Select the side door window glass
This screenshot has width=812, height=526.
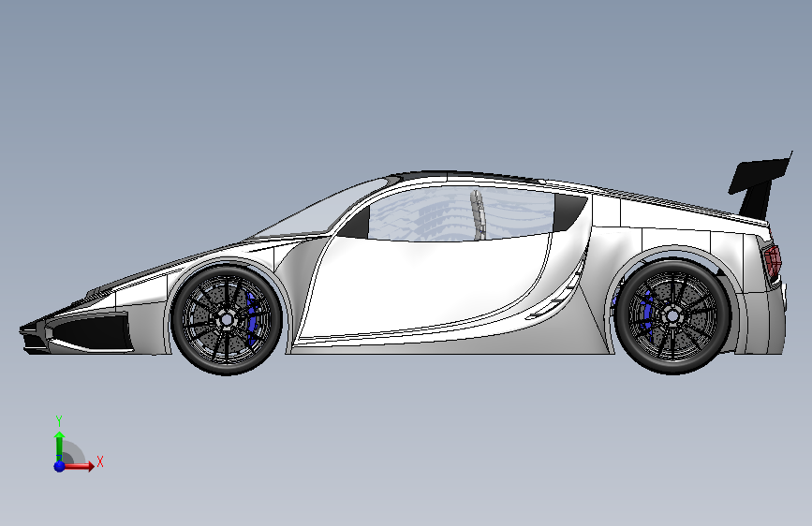(460, 213)
